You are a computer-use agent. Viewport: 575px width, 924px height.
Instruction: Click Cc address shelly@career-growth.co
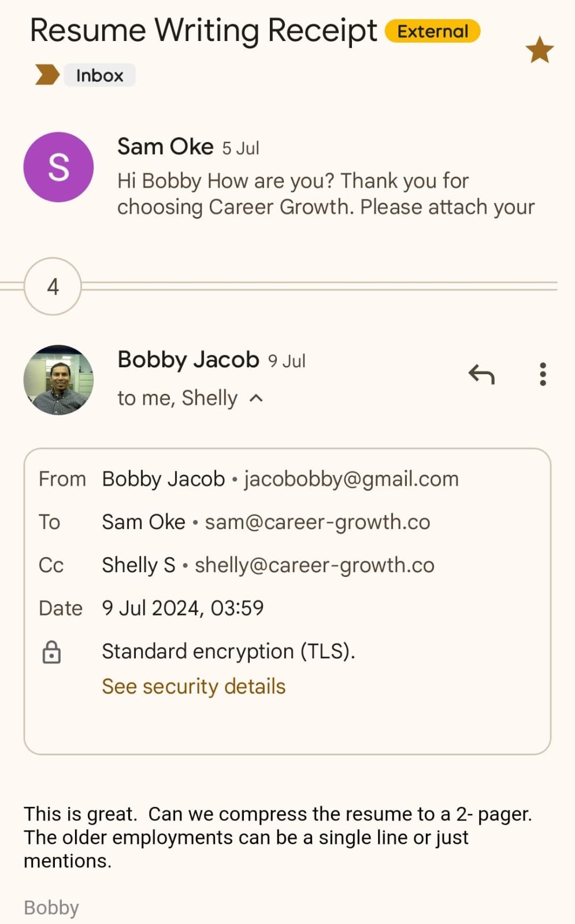314,565
